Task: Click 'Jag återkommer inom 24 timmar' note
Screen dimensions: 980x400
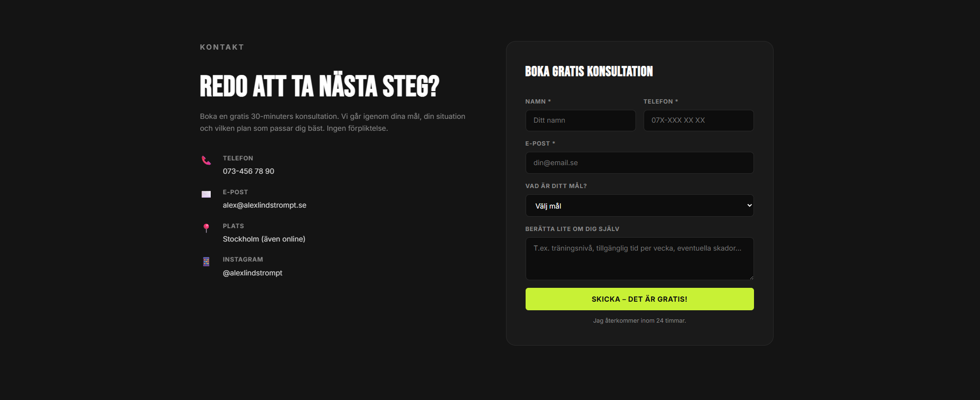Action: pos(639,321)
